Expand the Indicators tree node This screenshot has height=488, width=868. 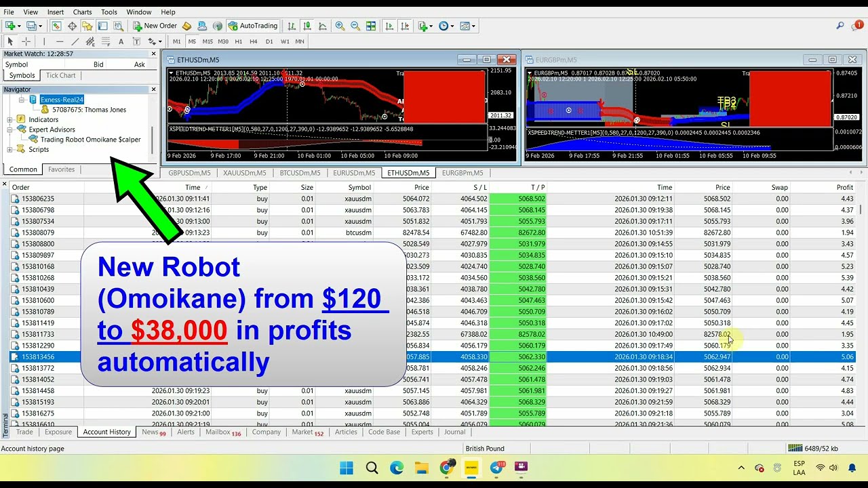(10, 120)
